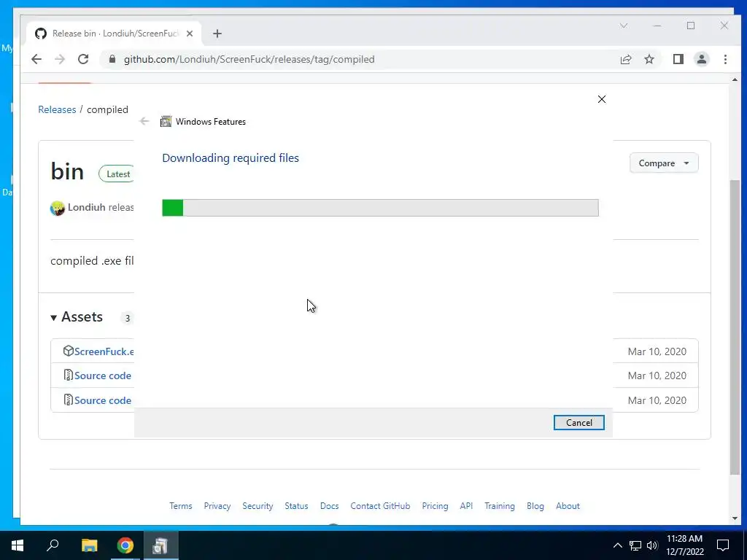Click the Londiuh avatar image
Viewport: 747px width, 560px height.
(x=57, y=208)
